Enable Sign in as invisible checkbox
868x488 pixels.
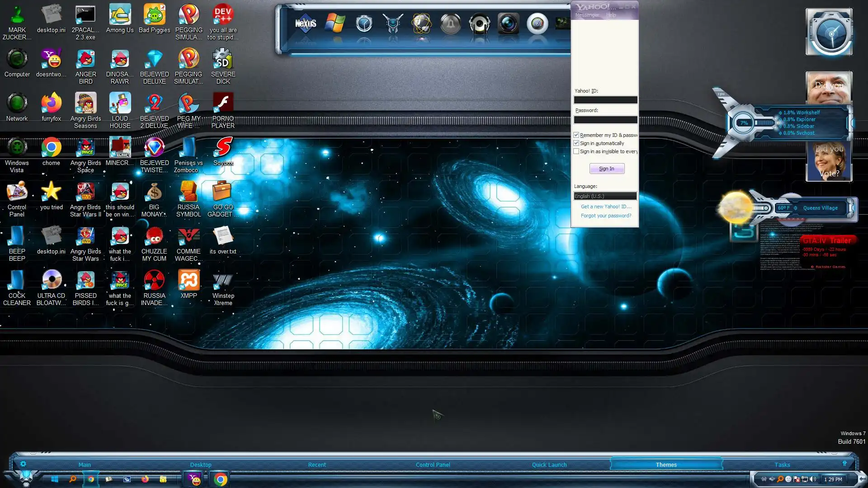(576, 151)
